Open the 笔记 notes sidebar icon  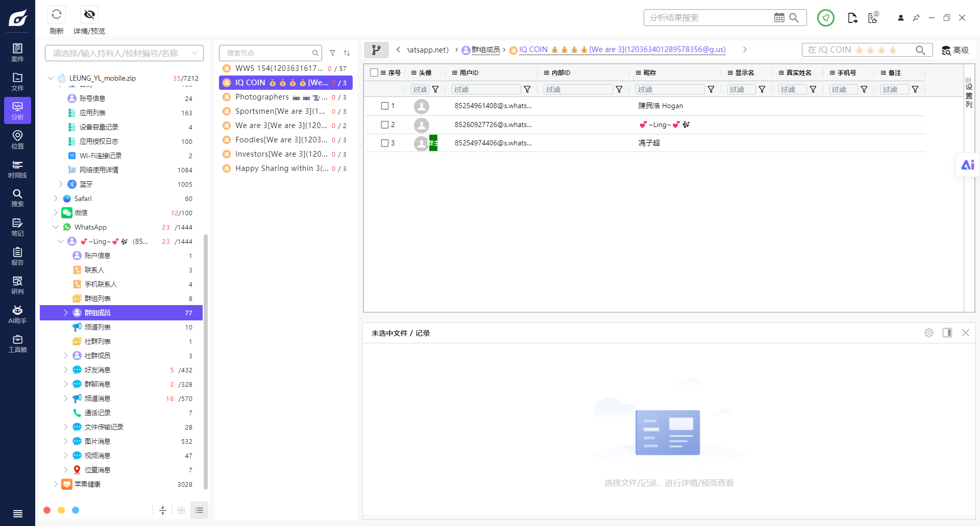click(x=17, y=227)
